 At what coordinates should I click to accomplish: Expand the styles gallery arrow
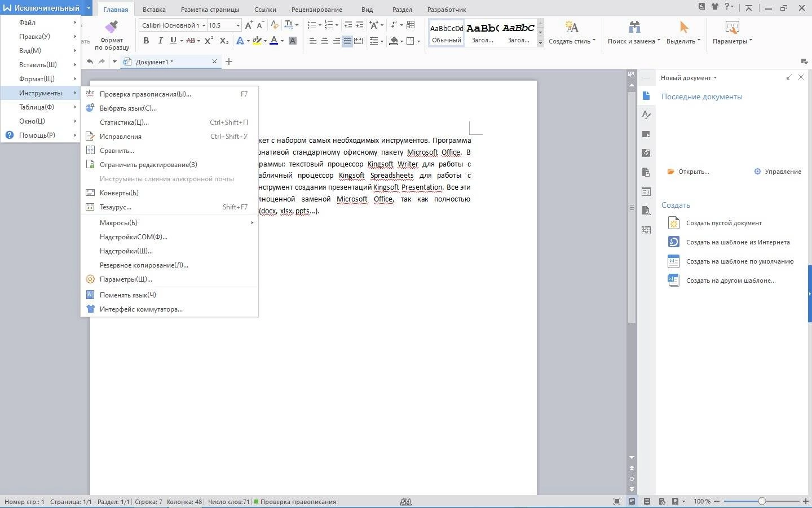(x=540, y=42)
